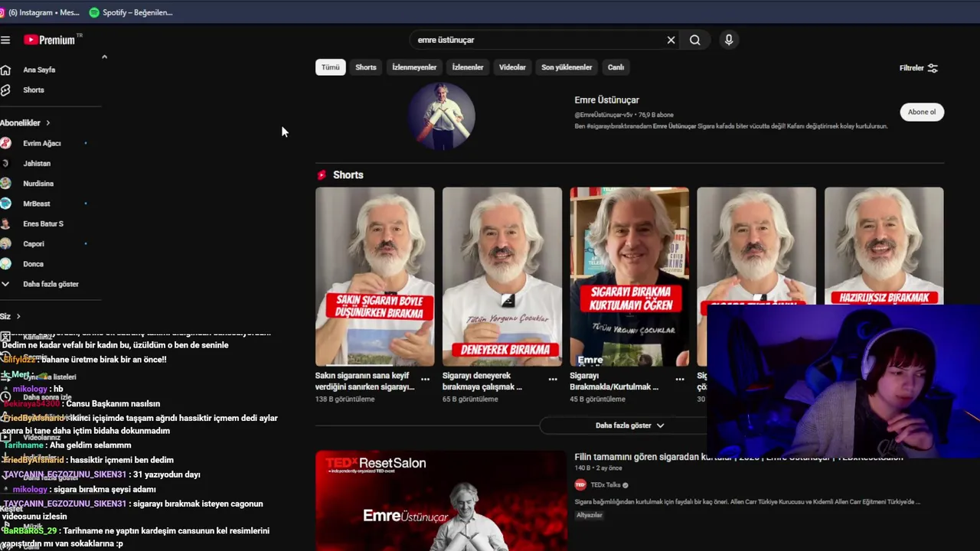Subscribe with the Abone ol button
Image resolution: width=980 pixels, height=551 pixels.
[x=922, y=112]
